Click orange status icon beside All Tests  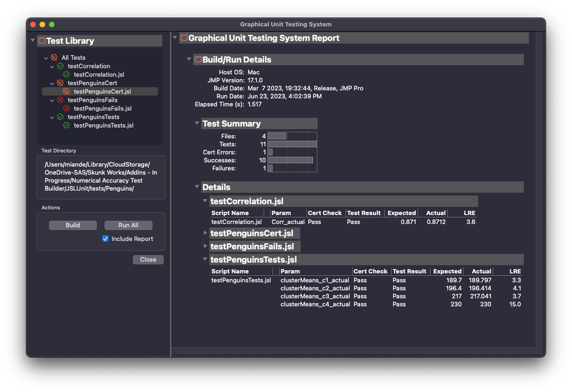coord(54,58)
